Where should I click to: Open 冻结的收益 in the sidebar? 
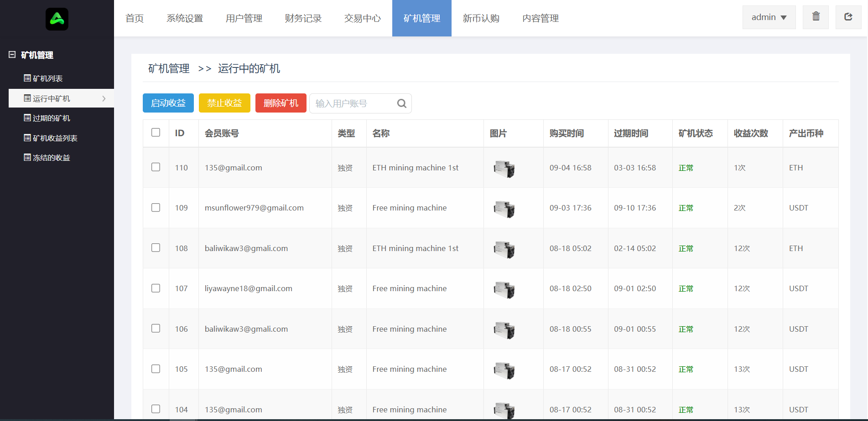51,158
